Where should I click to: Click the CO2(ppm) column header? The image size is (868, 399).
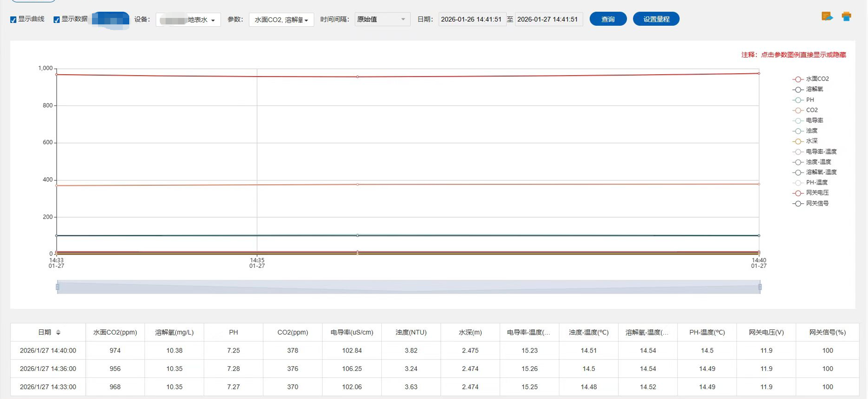point(293,332)
